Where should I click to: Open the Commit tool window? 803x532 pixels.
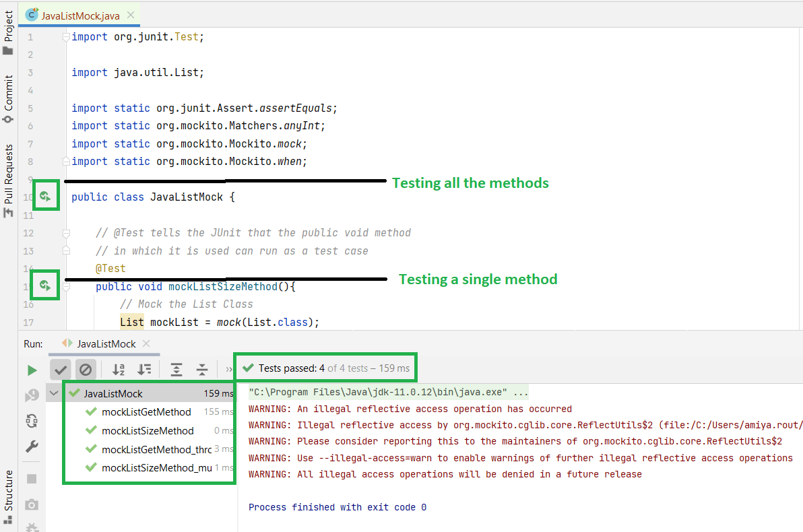click(9, 98)
